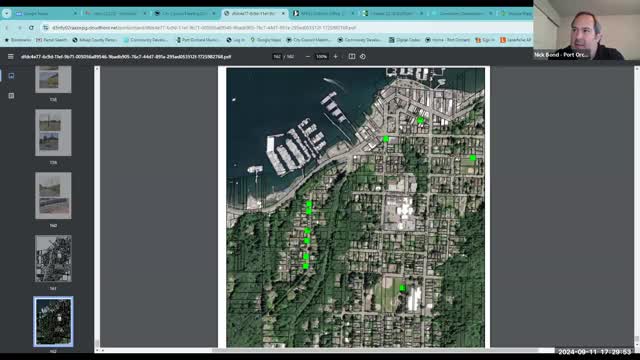Zoom in with the plus icon
This screenshot has width=640, height=360.
point(336,56)
